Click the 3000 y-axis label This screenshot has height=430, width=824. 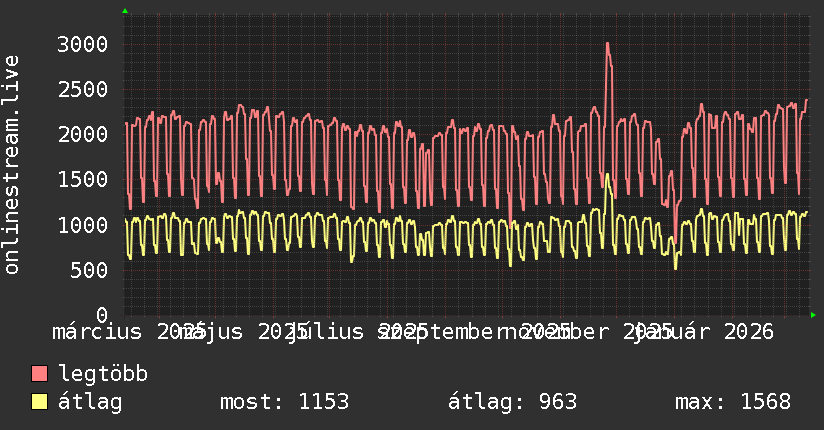(x=83, y=44)
